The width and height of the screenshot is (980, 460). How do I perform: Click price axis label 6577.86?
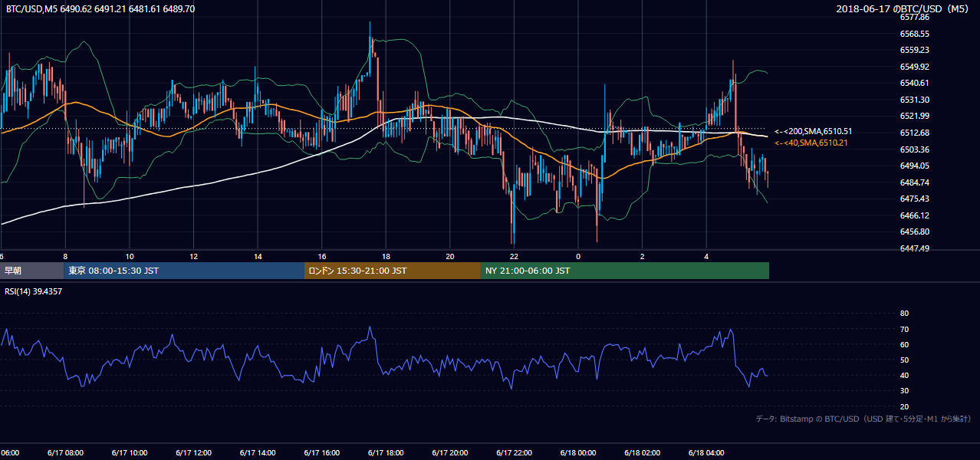tap(915, 17)
